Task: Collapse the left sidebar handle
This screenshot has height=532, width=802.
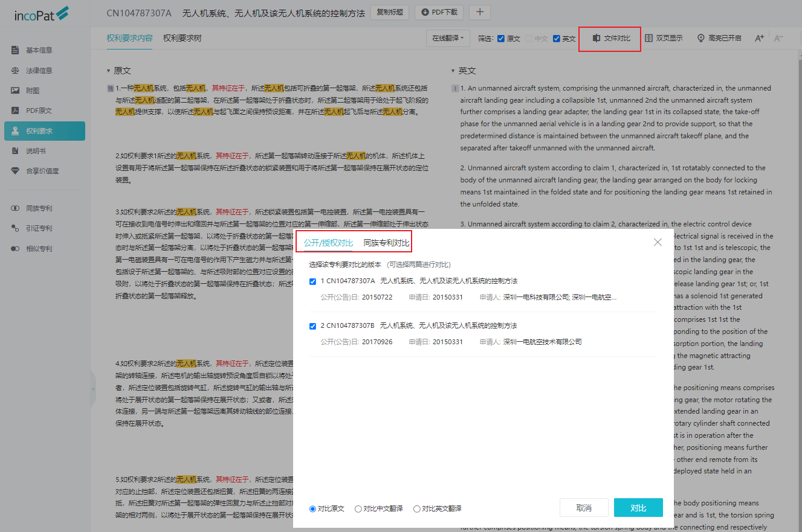Action: click(x=93, y=389)
